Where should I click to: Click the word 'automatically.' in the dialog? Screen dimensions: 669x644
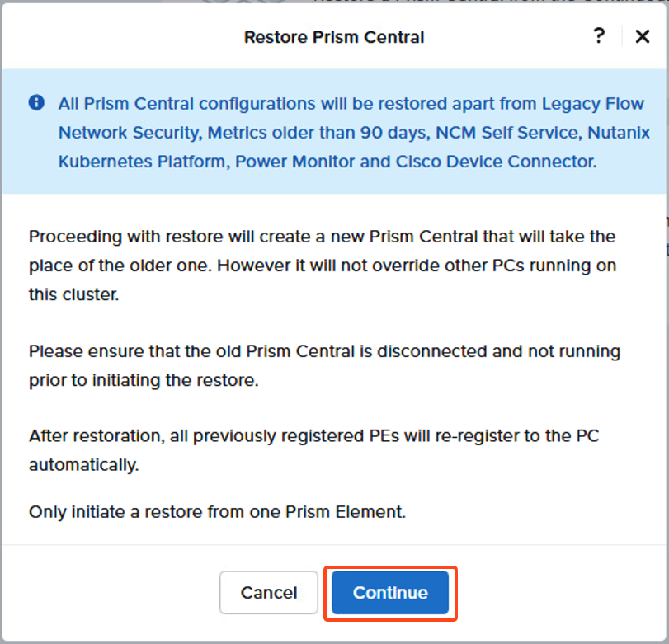pyautogui.click(x=83, y=464)
